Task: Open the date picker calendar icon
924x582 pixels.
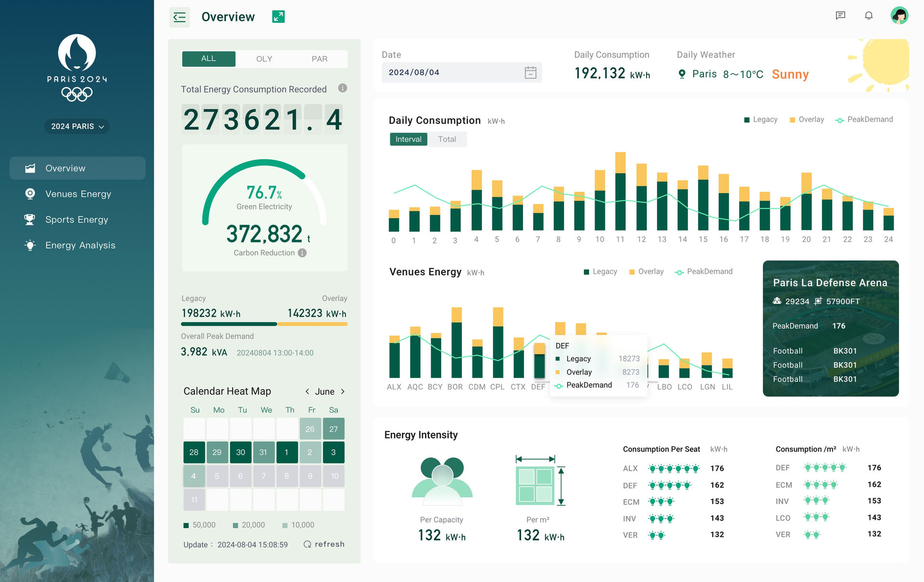Action: (530, 73)
